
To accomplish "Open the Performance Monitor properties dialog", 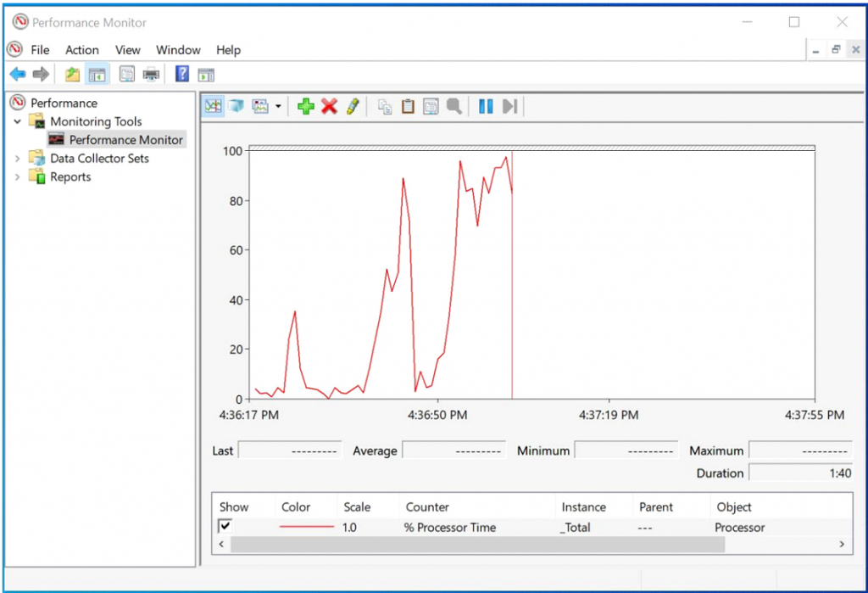I will pyautogui.click(x=431, y=105).
